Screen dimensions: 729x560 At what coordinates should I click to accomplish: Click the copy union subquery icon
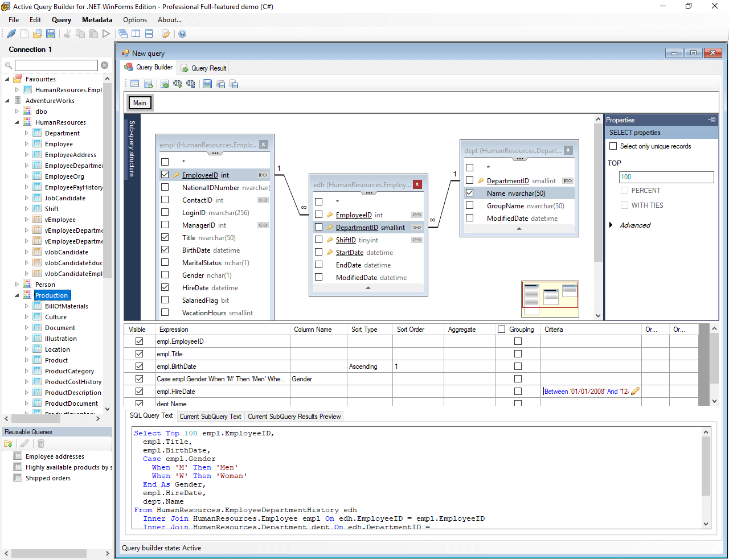pos(191,84)
